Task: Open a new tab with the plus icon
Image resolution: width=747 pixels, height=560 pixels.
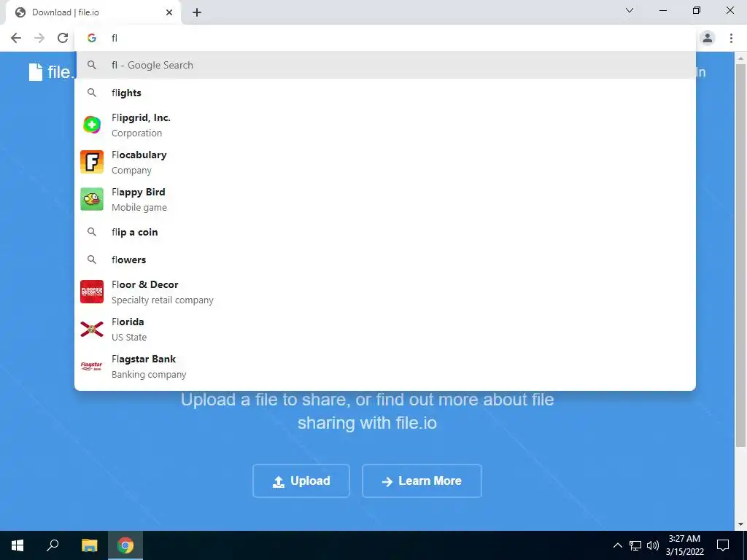Action: (x=197, y=12)
